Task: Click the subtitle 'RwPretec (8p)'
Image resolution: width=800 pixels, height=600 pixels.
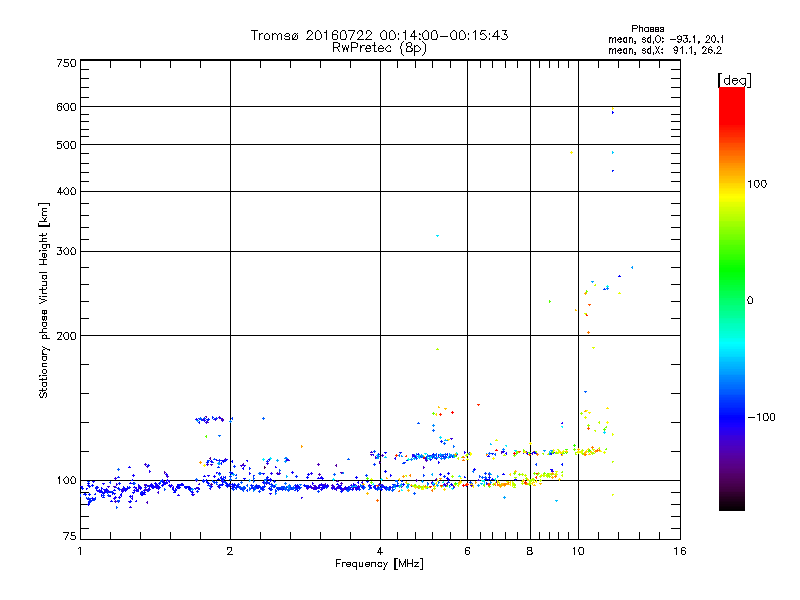Action: tap(379, 48)
